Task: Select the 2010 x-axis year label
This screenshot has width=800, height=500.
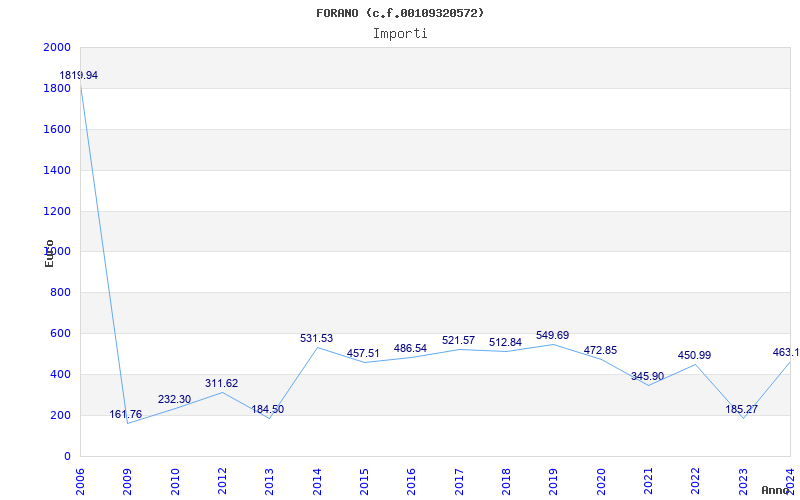Action: pos(175,482)
